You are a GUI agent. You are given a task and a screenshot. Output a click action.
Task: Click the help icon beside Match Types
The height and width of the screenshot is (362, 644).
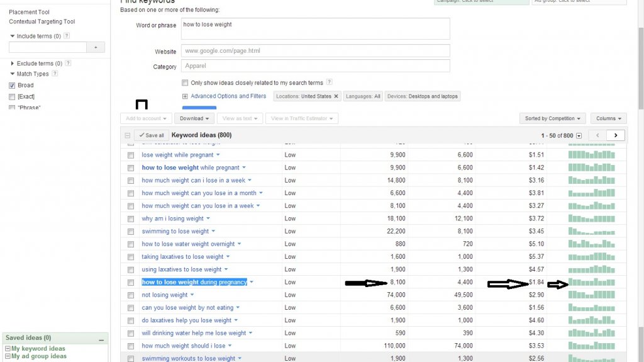[x=55, y=74]
